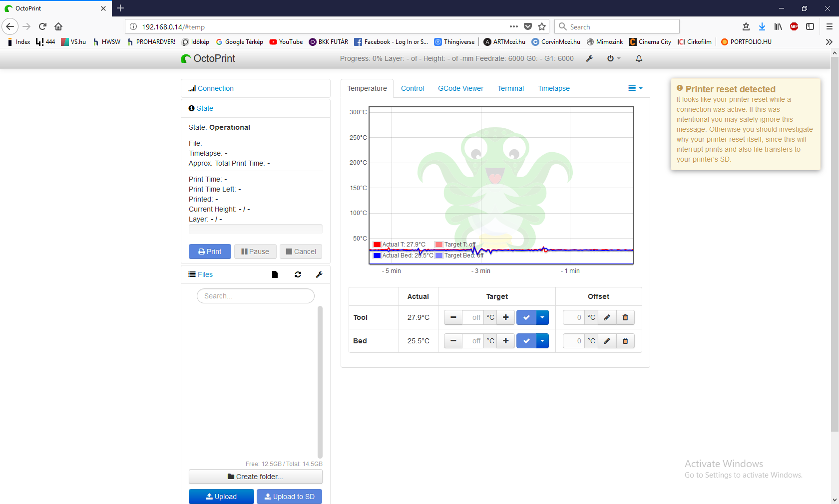Confirm Tool target temperature
This screenshot has height=504, width=839.
click(526, 317)
